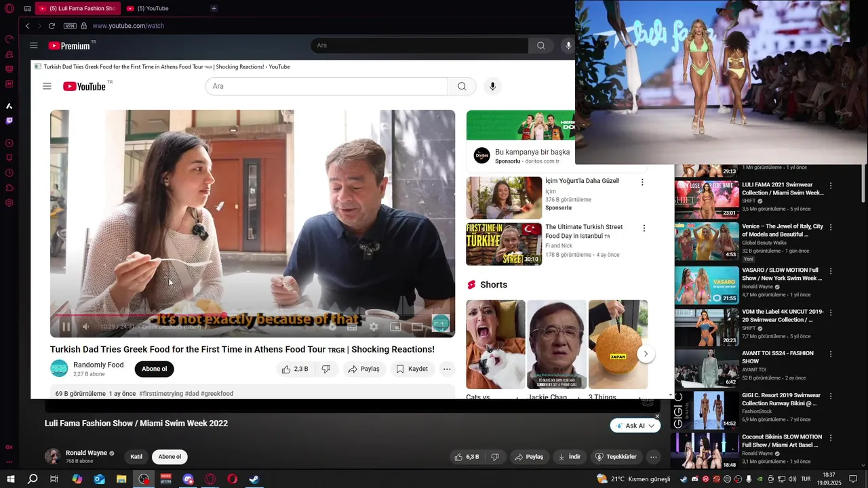
Task: Open File Explorer from taskbar
Action: [121, 479]
